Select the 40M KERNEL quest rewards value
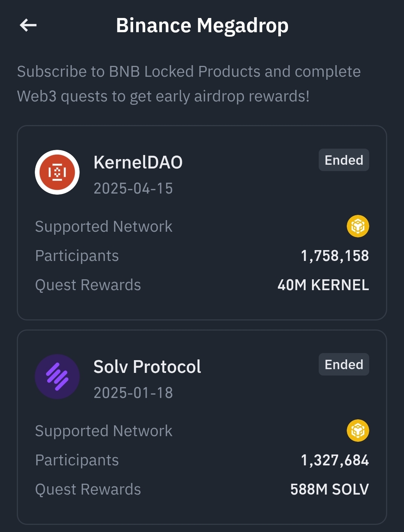 tap(323, 285)
